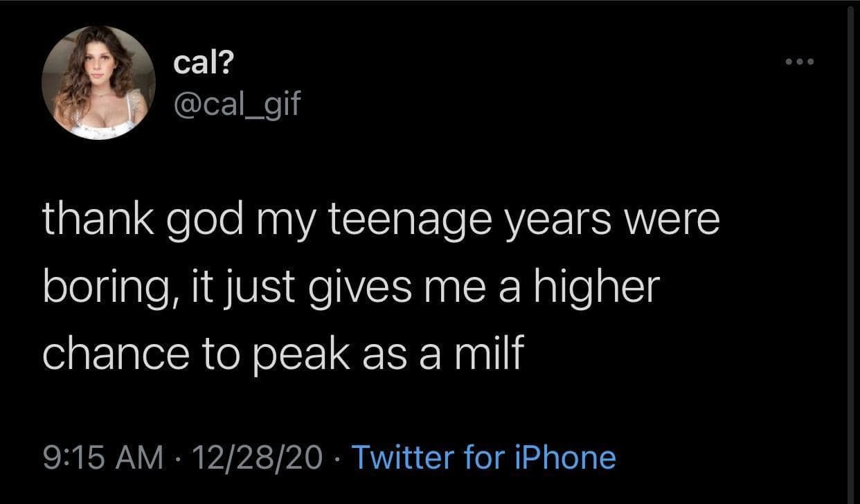The image size is (860, 504).
Task: Click the cal? profile avatar photo
Action: [98, 83]
